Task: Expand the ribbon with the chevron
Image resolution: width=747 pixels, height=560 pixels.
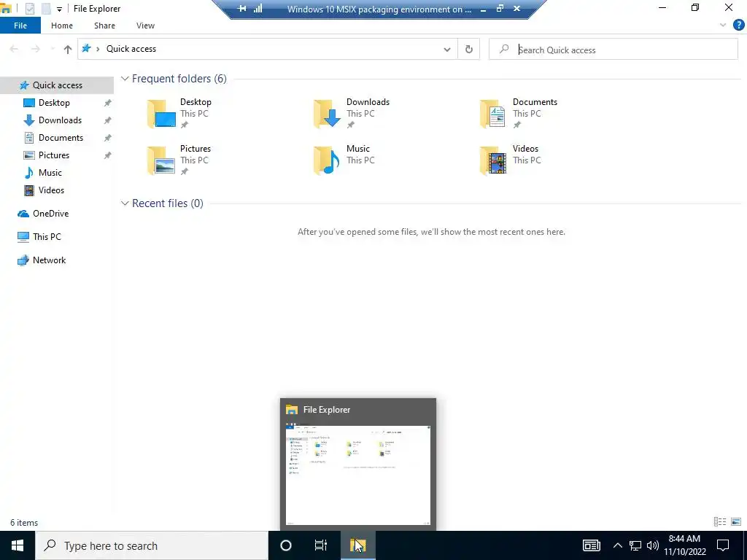Action: (723, 26)
